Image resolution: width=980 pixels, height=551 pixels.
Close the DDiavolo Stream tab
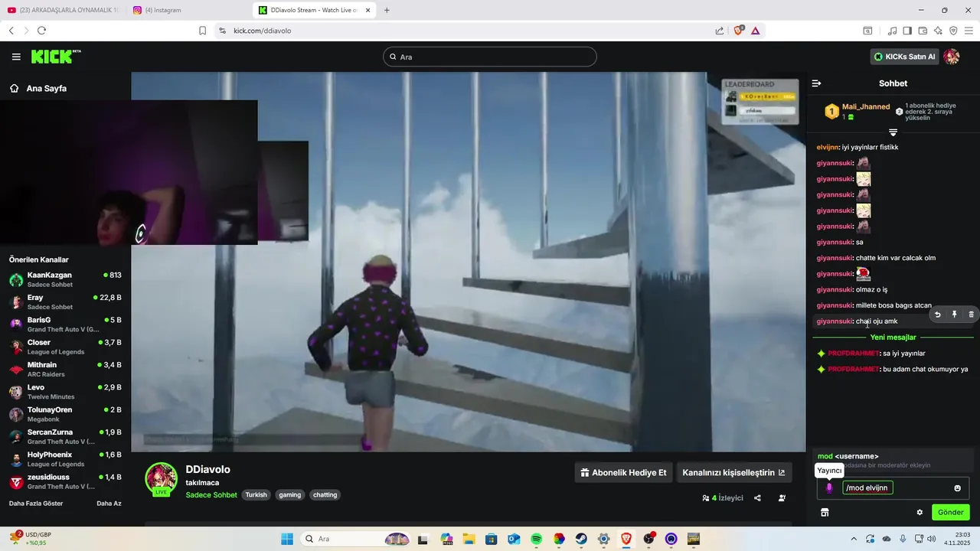[367, 10]
